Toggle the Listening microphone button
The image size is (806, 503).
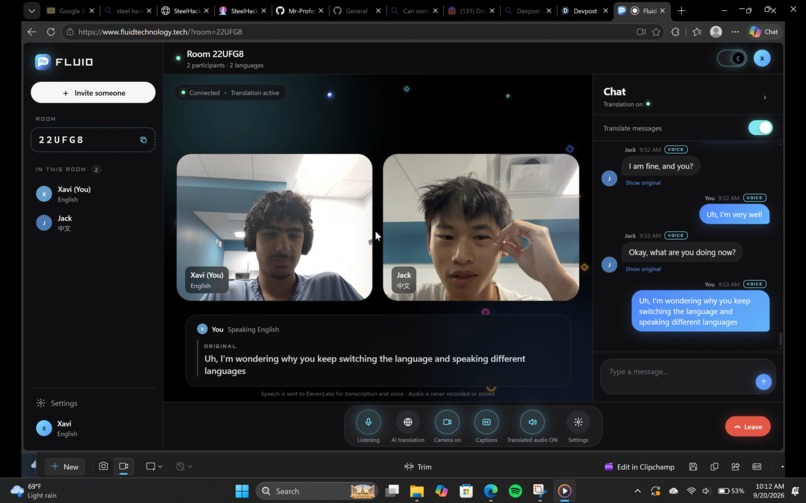[368, 422]
